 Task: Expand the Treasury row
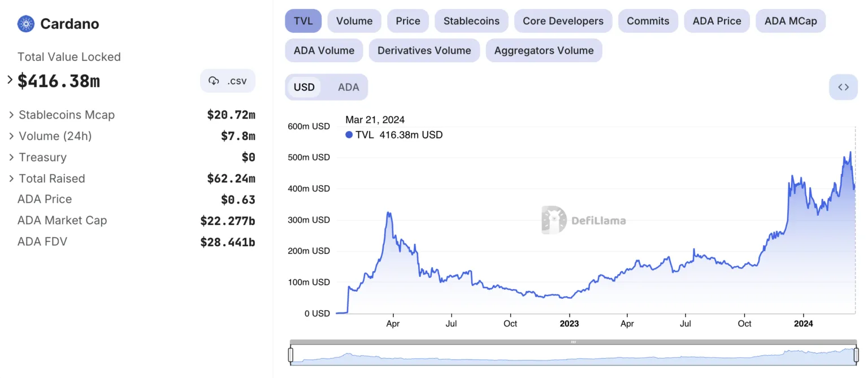coord(11,157)
